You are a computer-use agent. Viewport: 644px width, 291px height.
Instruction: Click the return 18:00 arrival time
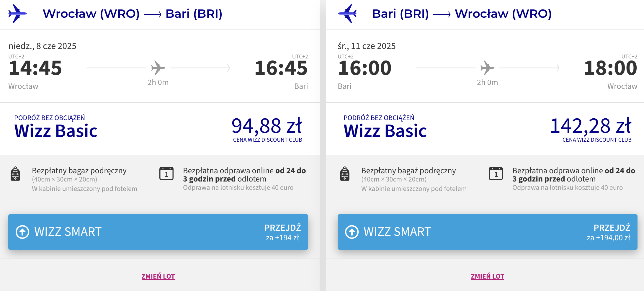610,68
